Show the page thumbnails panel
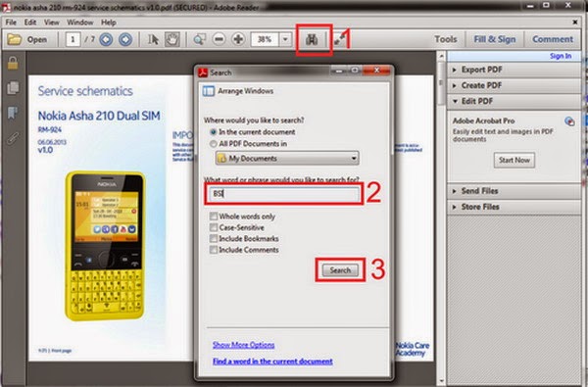Screen dimensions: 588x387 13,88
